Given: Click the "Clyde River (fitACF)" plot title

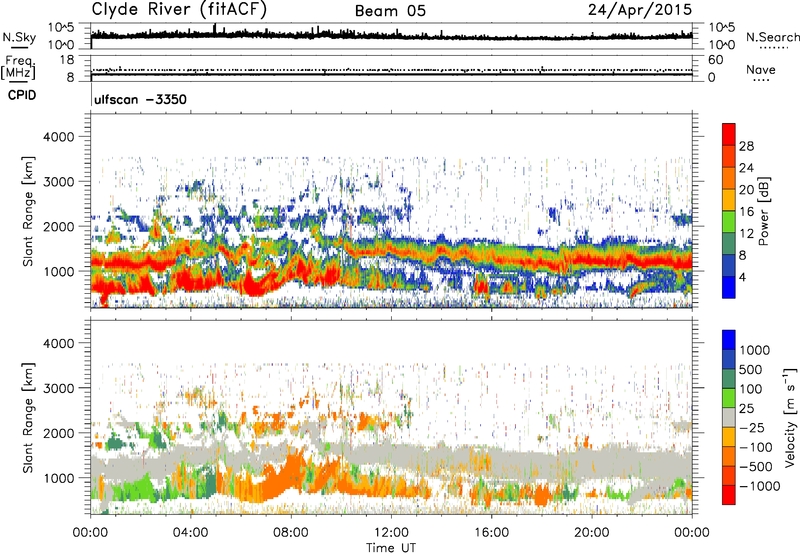Looking at the screenshot, I should (179, 10).
